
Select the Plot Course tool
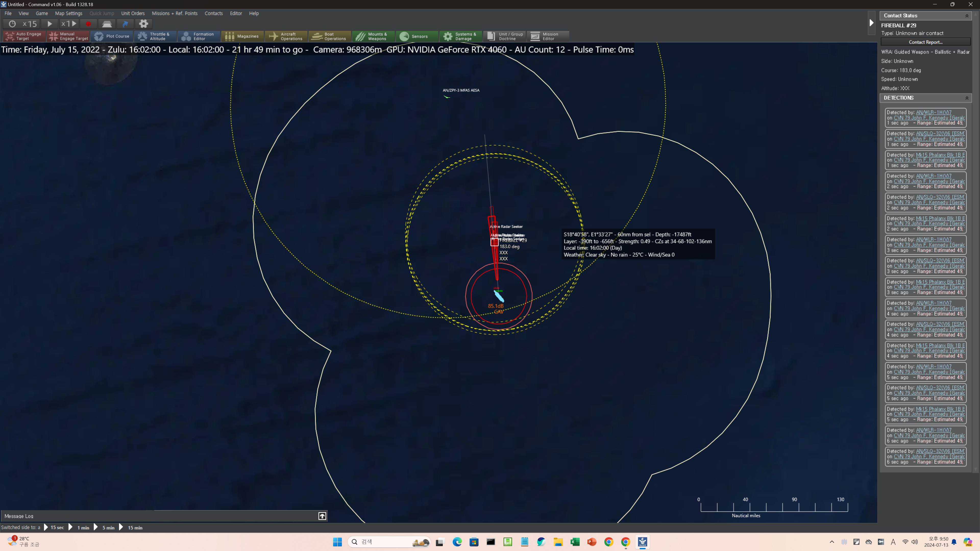112,36
